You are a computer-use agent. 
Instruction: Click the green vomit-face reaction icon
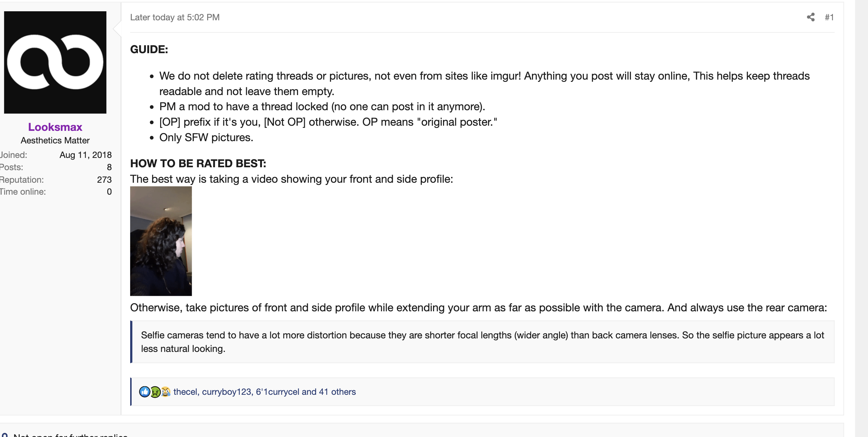click(155, 392)
